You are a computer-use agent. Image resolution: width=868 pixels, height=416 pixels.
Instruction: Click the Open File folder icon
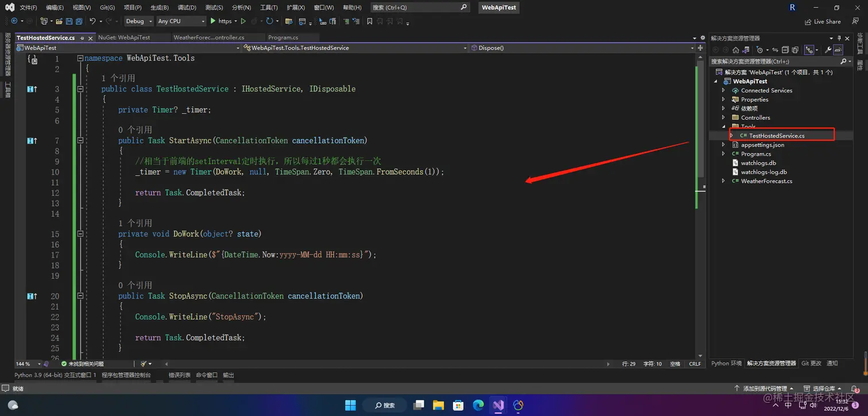[59, 21]
